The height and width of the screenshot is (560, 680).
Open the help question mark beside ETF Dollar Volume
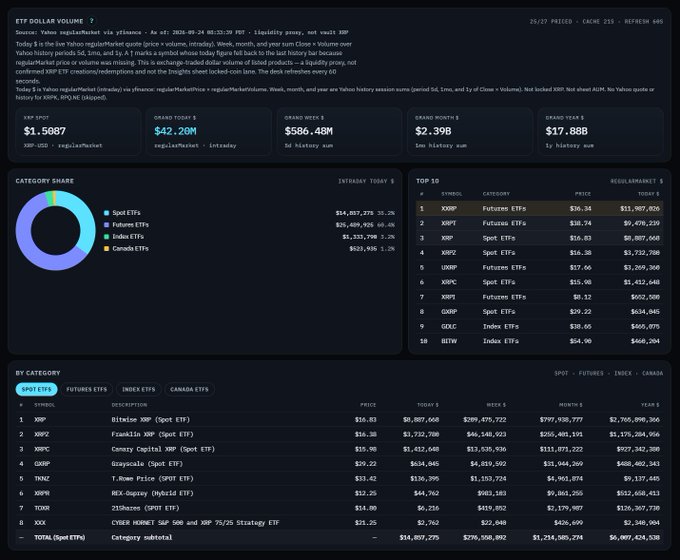[x=92, y=21]
